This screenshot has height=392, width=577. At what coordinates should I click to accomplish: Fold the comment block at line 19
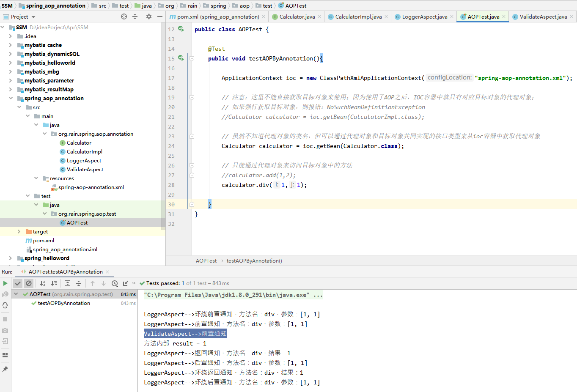192,97
